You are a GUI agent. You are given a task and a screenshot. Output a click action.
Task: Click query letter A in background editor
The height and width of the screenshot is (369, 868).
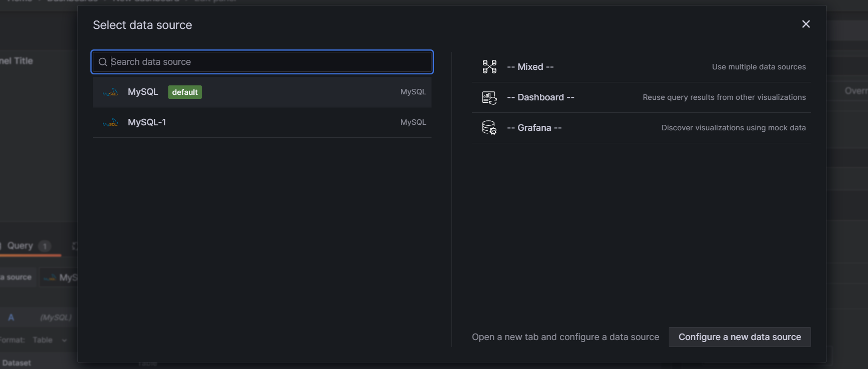click(x=11, y=318)
